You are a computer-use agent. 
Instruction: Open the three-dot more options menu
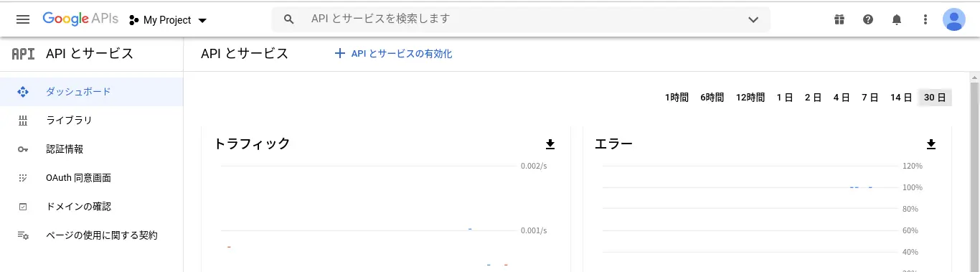point(925,19)
